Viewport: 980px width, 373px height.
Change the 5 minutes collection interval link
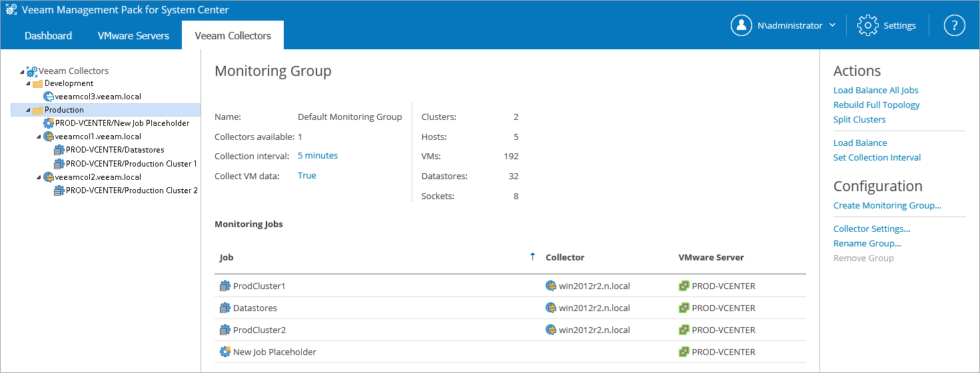point(317,155)
